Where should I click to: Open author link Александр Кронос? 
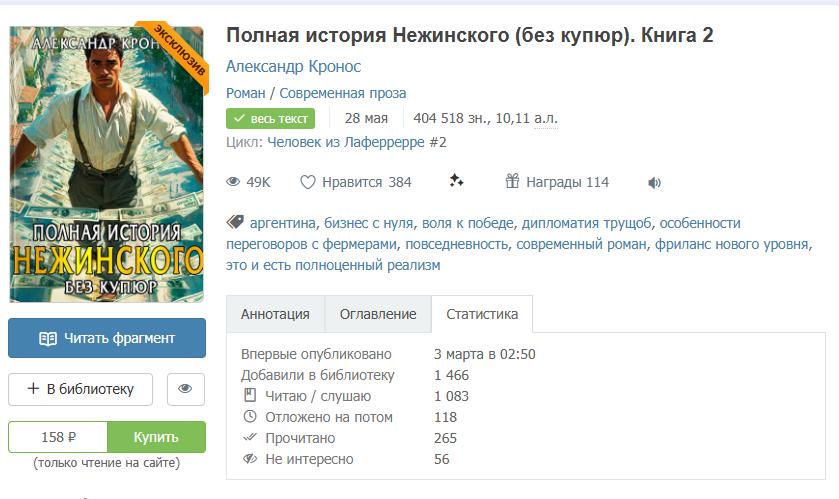tap(293, 66)
